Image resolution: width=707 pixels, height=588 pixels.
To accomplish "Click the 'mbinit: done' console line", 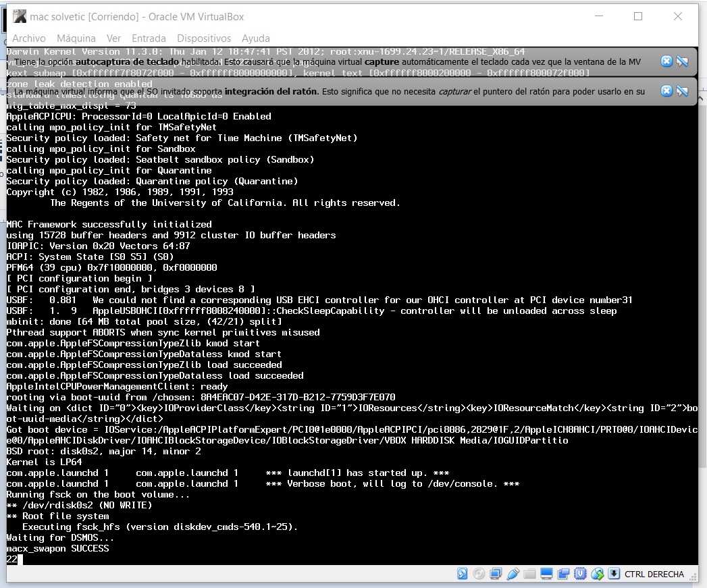I will 145,321.
